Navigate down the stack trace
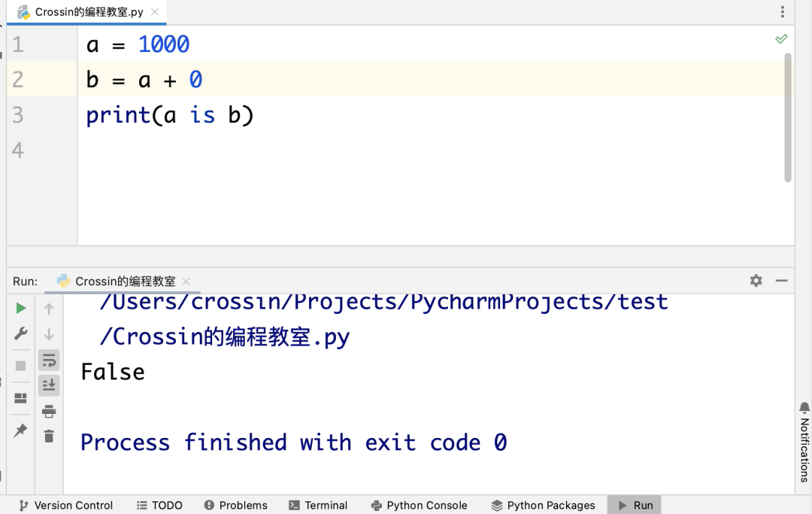The height and width of the screenshot is (514, 812). pos(49,334)
